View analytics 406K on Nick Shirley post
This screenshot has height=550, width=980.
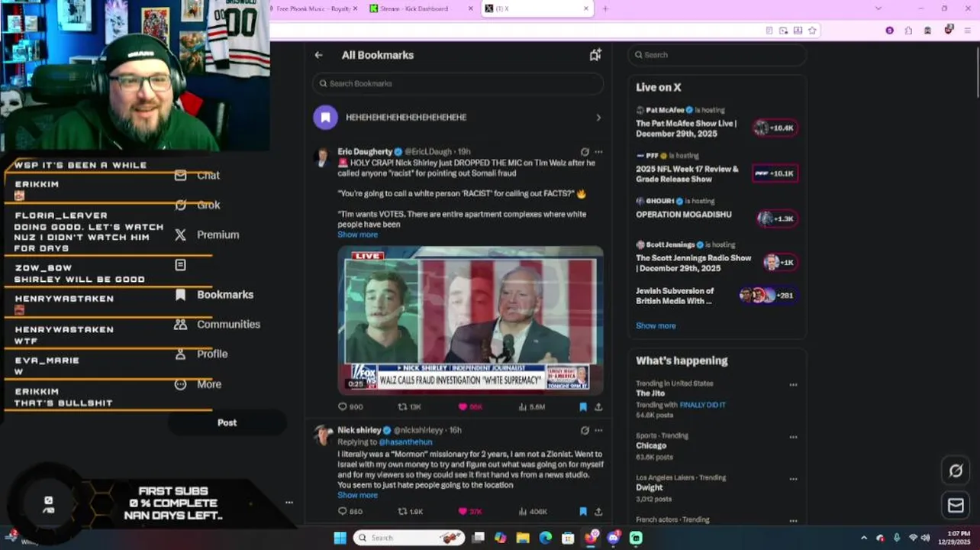click(x=532, y=511)
